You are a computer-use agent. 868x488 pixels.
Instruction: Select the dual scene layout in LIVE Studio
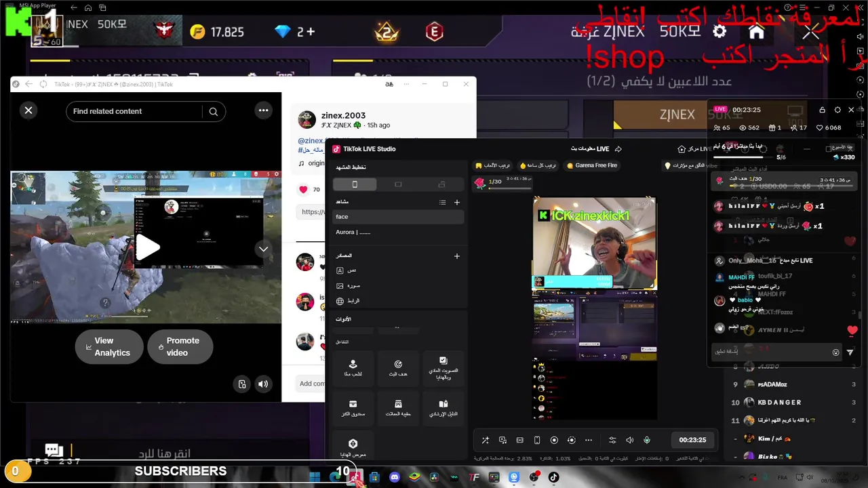(x=441, y=184)
